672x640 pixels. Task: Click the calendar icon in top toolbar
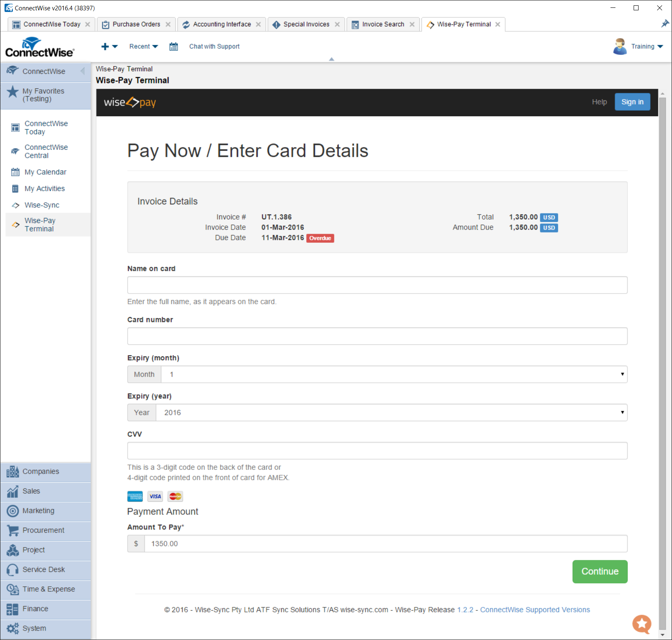(174, 47)
